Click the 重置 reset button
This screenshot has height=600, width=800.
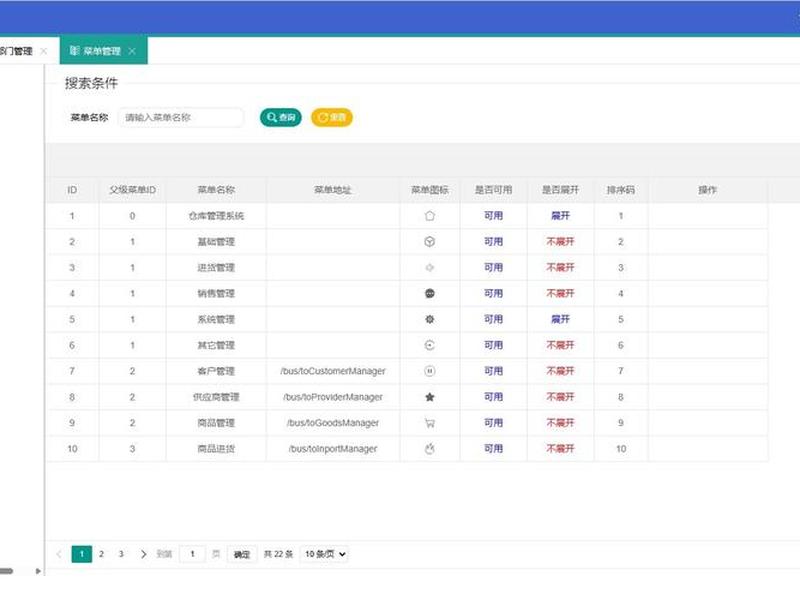332,117
